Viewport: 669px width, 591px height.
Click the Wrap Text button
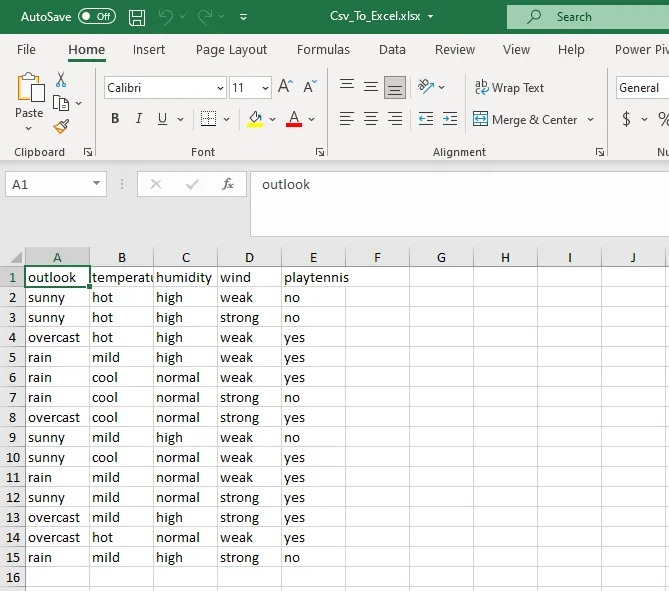coord(509,88)
